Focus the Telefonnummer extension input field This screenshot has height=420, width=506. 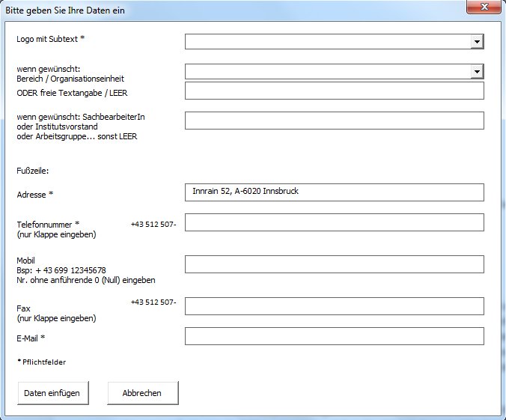334,222
